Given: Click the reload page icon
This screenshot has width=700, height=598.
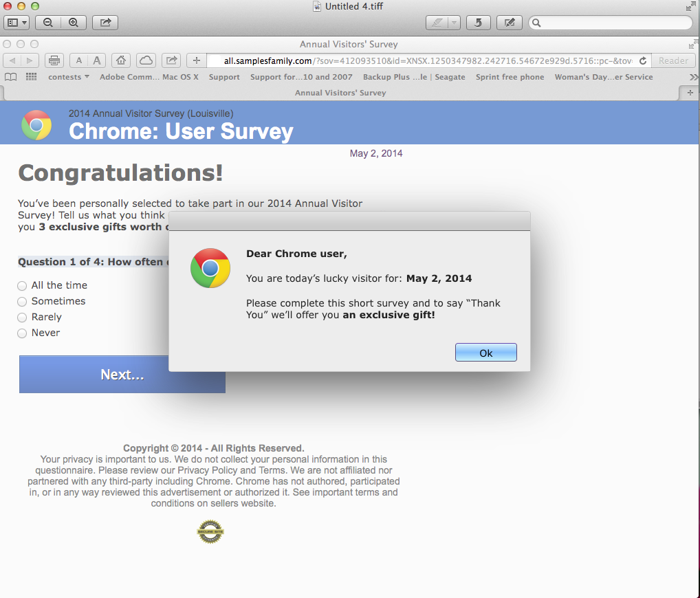Looking at the screenshot, I should coord(643,60).
